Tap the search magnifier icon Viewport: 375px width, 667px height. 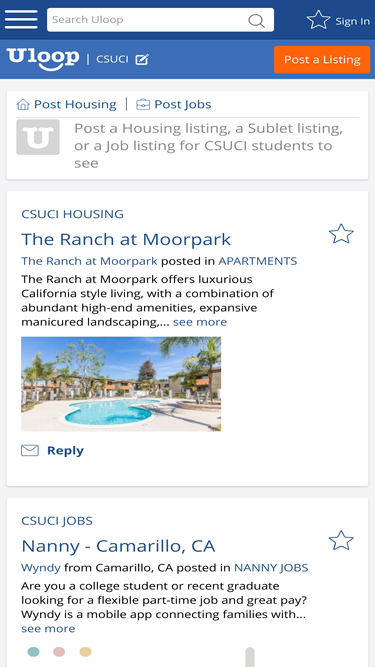pos(256,20)
